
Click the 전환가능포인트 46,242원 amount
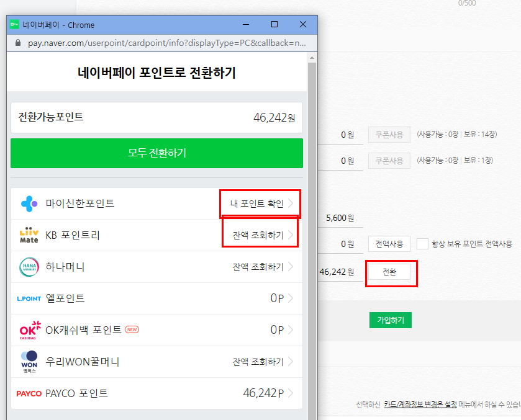pyautogui.click(x=274, y=117)
